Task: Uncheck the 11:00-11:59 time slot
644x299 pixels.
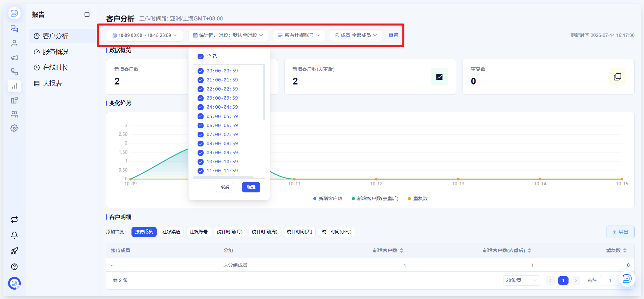Action: 201,171
